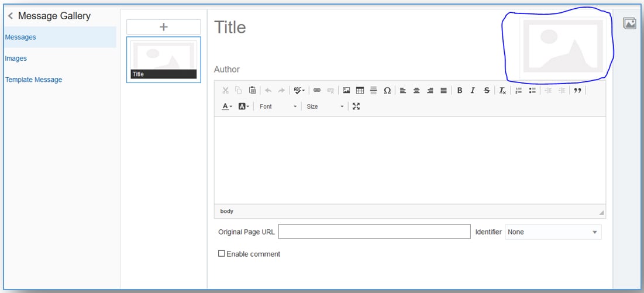This screenshot has height=293, width=644.
Task: Insert a numbered list
Action: pos(518,90)
